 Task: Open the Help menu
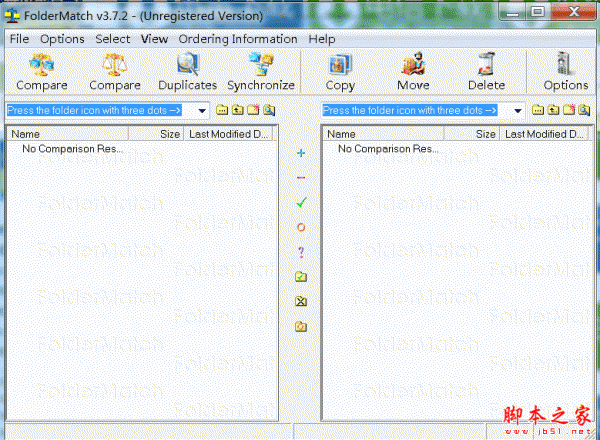322,39
